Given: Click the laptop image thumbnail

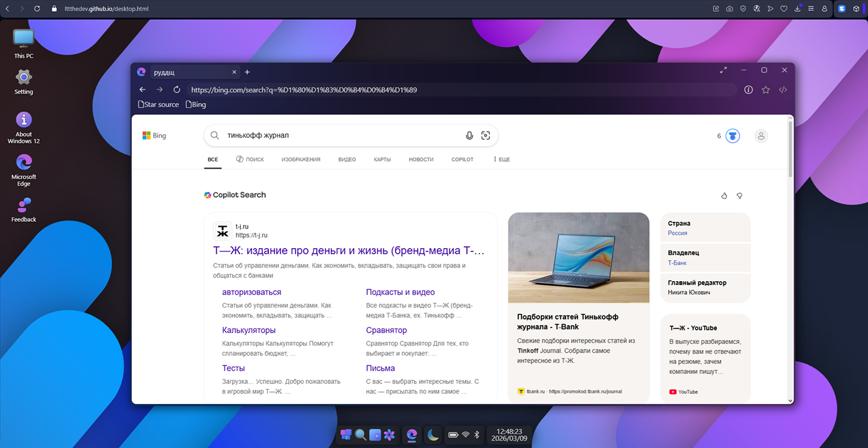Looking at the screenshot, I should [x=578, y=258].
